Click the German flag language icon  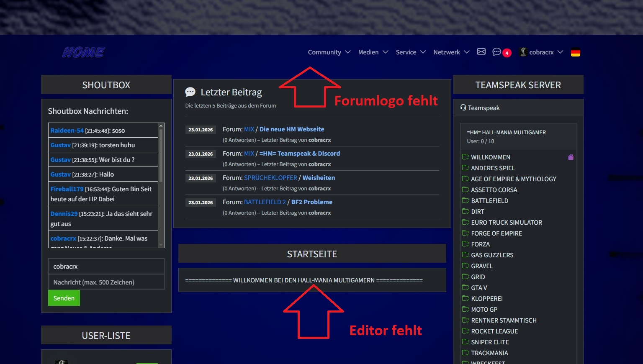[575, 53]
